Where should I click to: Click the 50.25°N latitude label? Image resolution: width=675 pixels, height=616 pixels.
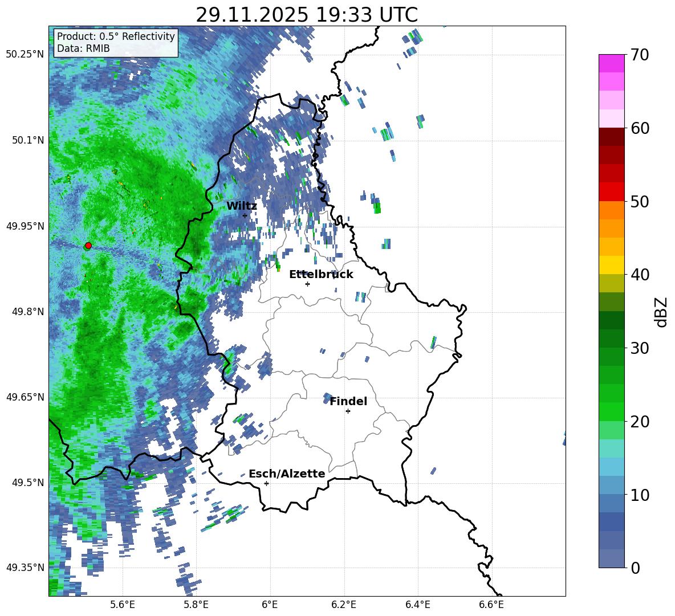click(x=25, y=55)
